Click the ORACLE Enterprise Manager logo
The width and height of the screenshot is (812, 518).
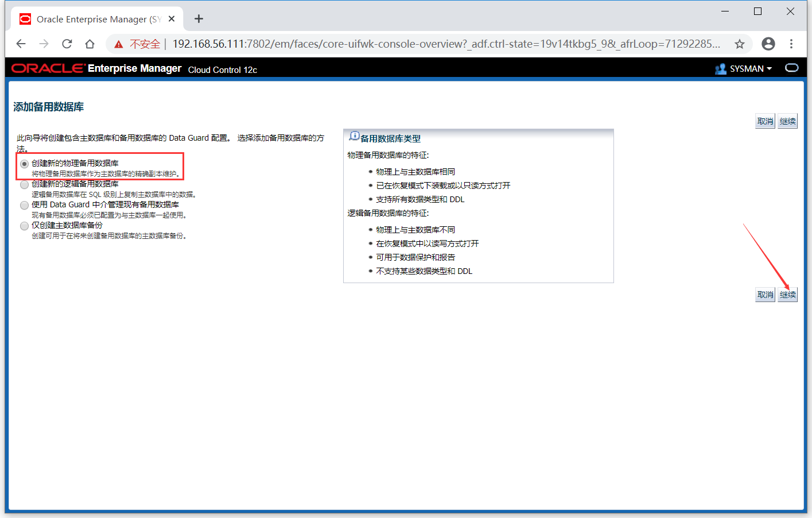click(x=96, y=68)
